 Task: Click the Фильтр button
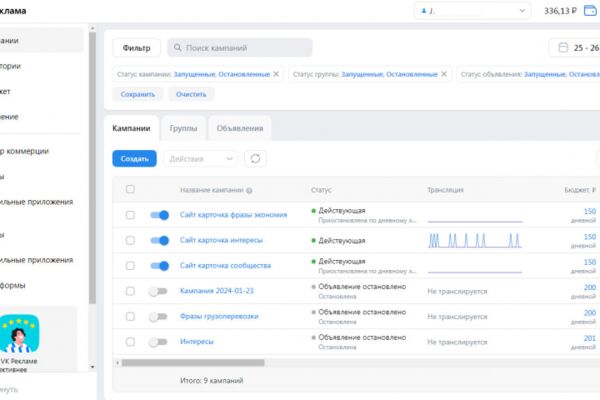(x=136, y=48)
